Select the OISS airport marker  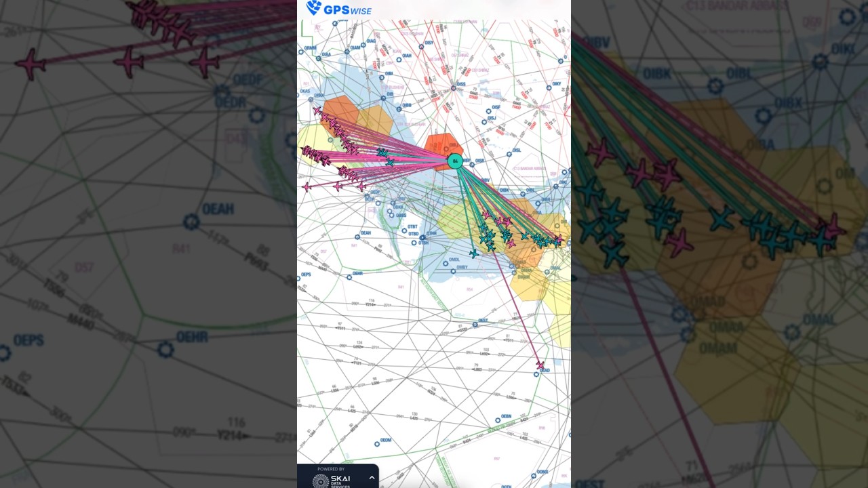click(x=454, y=88)
